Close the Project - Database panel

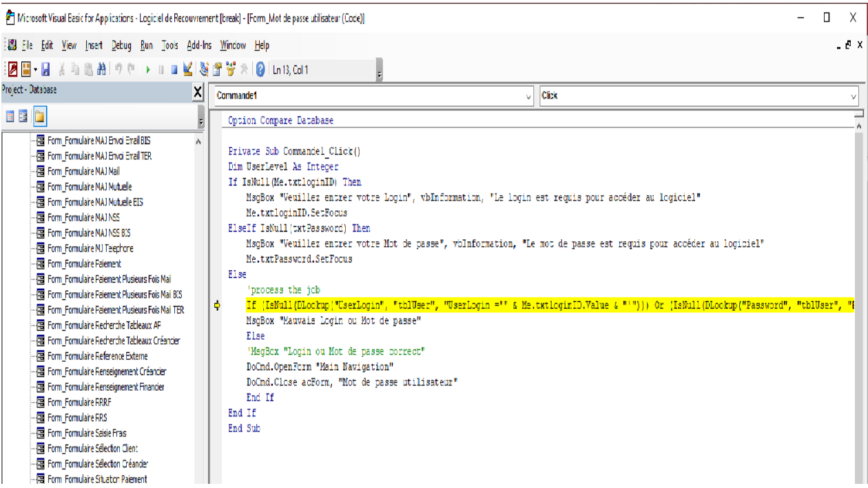click(x=198, y=92)
